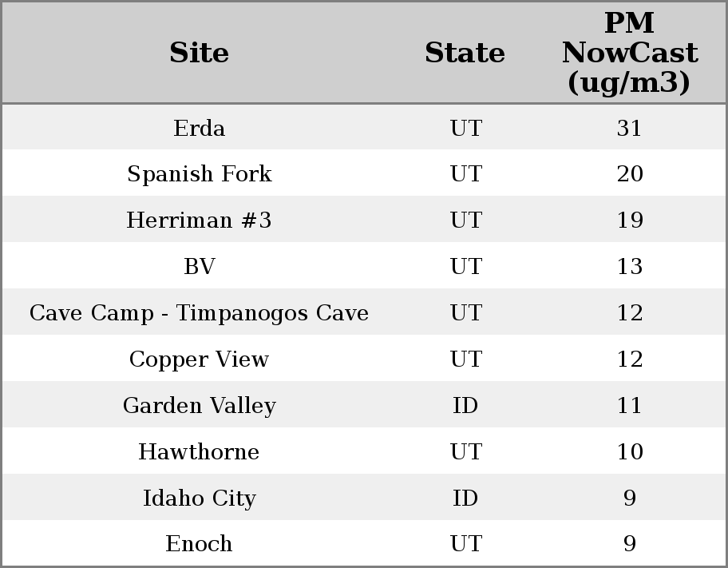Select the Erda site cell
The width and height of the screenshot is (728, 568).
click(199, 128)
